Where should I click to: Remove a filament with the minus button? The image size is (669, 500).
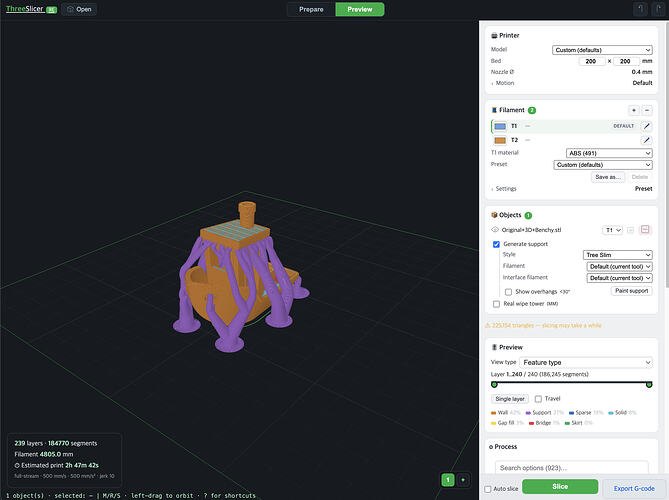647,110
